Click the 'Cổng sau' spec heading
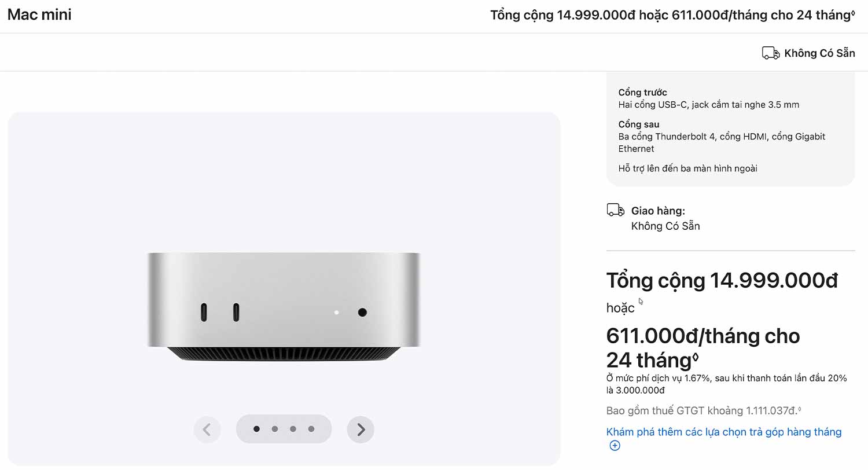Image resolution: width=868 pixels, height=470 pixels. tap(638, 124)
